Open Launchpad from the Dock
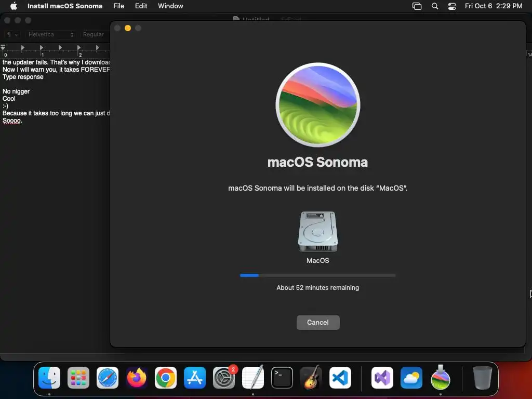The width and height of the screenshot is (532, 399). (78, 378)
